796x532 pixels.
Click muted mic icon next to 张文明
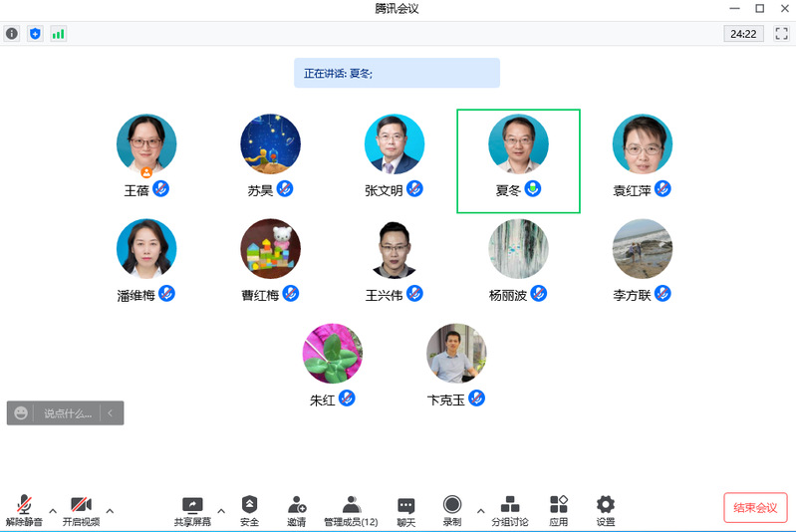[414, 189]
